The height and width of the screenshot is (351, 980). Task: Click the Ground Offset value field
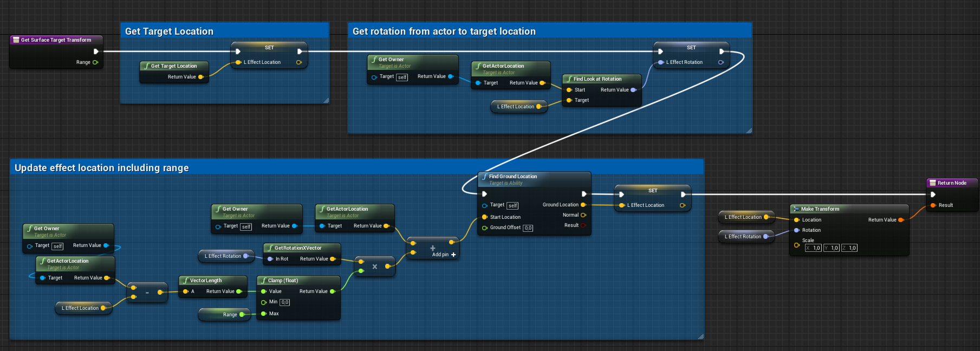[x=528, y=228]
